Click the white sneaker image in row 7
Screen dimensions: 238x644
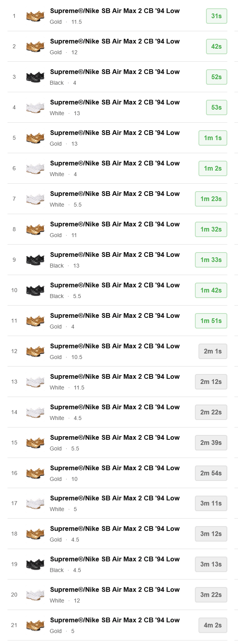(x=35, y=199)
